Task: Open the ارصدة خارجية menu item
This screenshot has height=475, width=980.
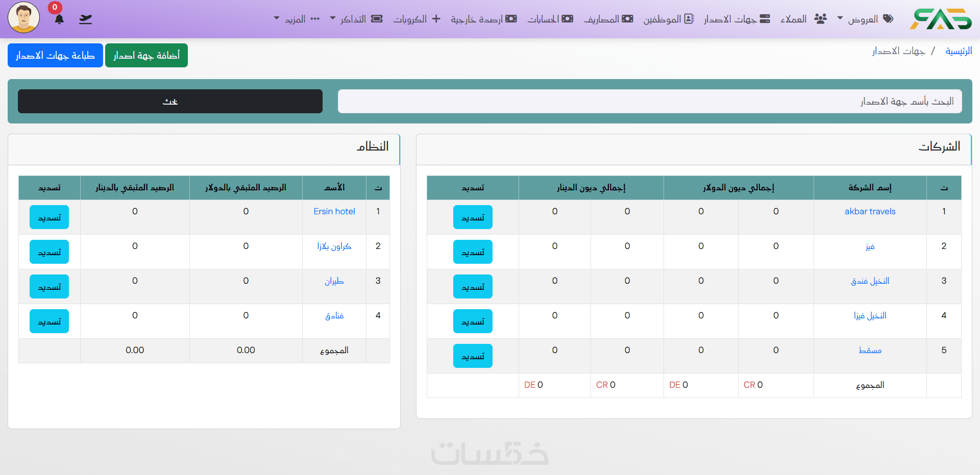Action: point(483,19)
